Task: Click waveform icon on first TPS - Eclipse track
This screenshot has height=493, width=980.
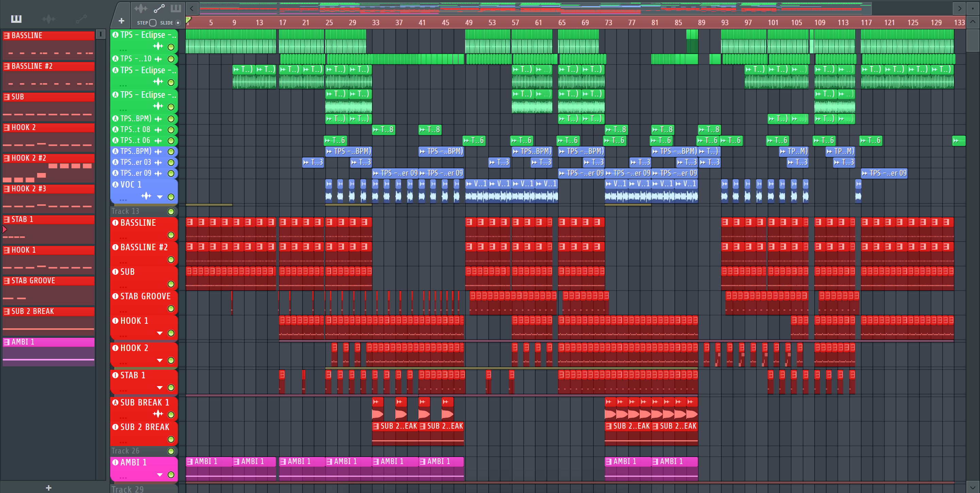Action: (x=158, y=46)
